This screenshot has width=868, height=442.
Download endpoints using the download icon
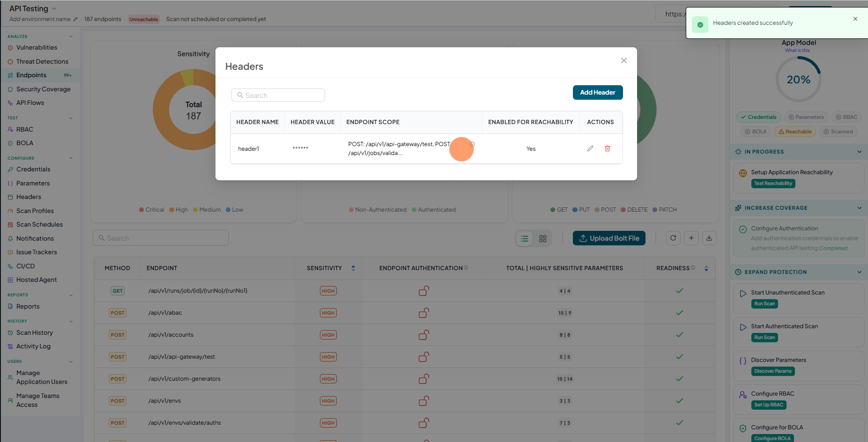[x=709, y=238]
